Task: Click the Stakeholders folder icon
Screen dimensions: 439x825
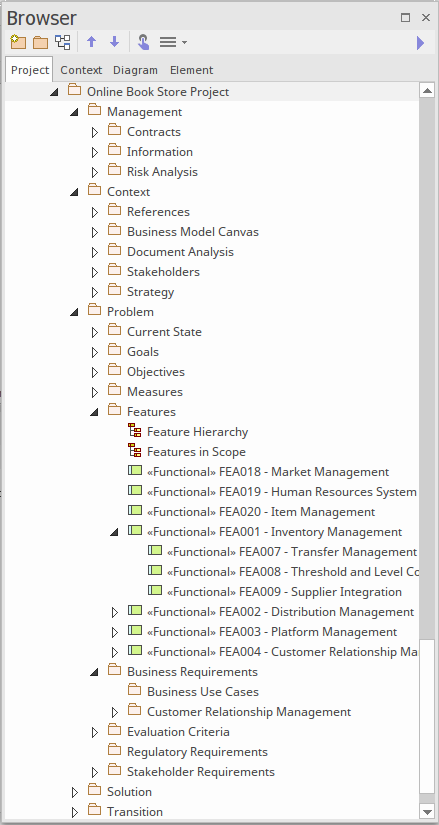Action: pos(114,270)
